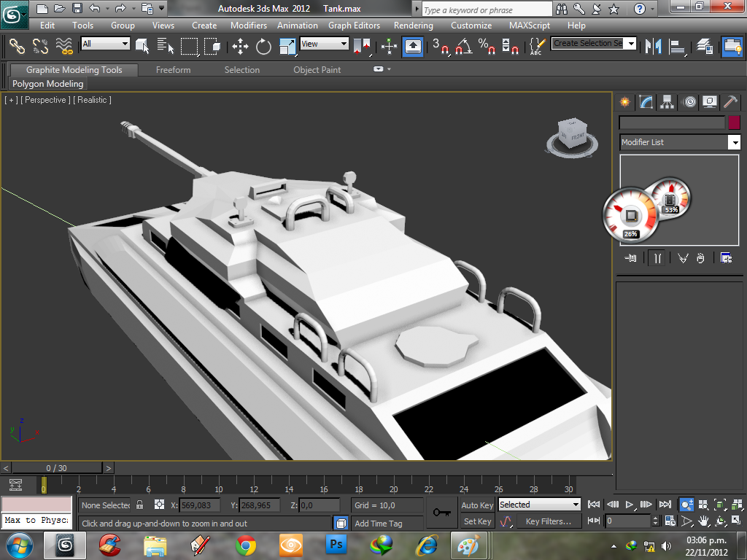Activate the Select and Rotate tool
The height and width of the screenshot is (560, 747).
point(263,47)
